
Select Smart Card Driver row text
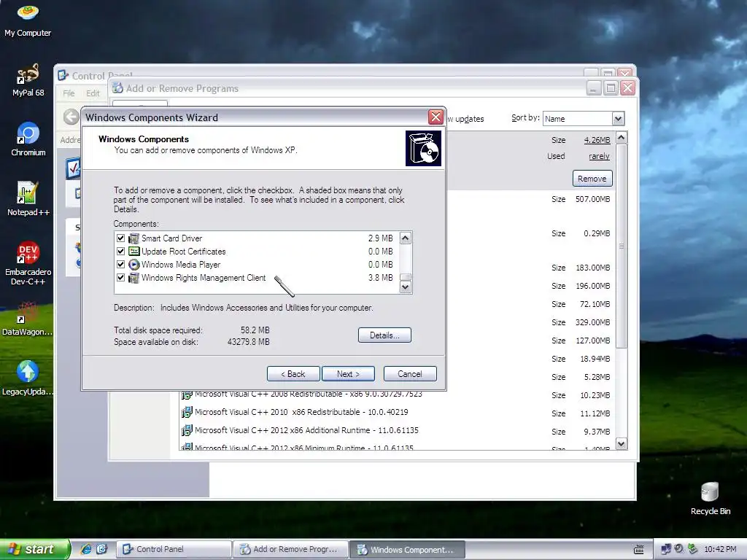(171, 238)
